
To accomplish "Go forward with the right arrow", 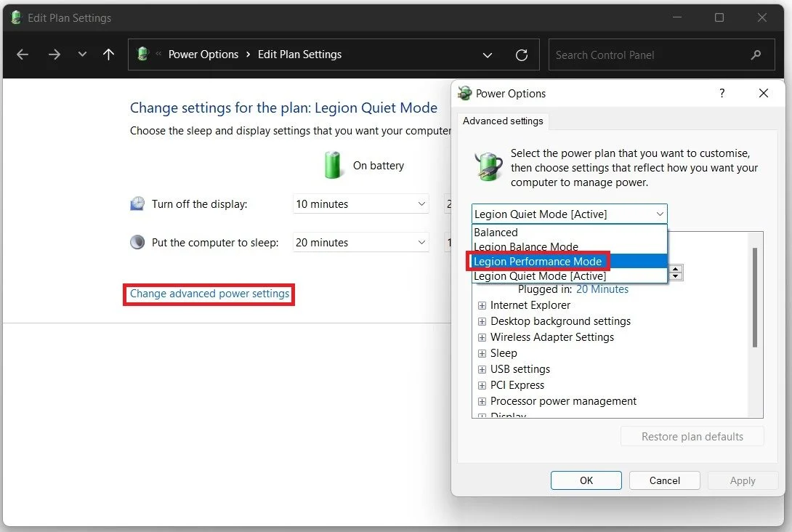I will pos(54,55).
